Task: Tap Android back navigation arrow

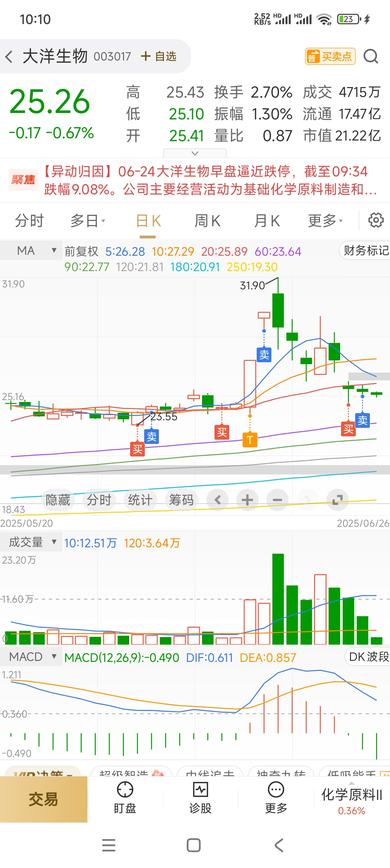Action: [279, 845]
